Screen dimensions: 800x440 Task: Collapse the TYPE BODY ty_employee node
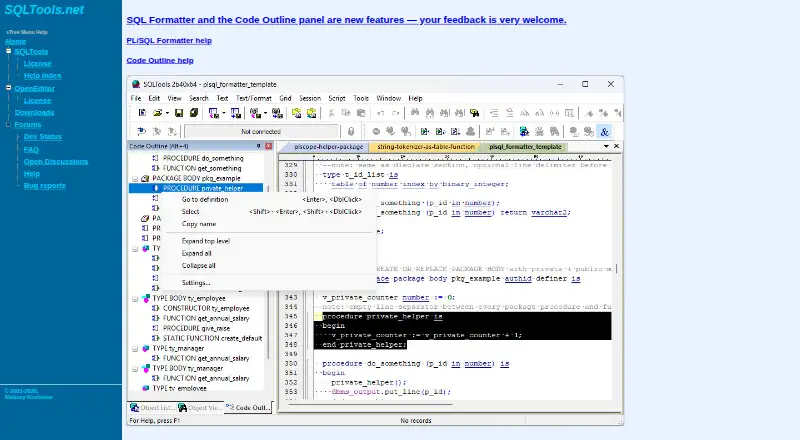coord(135,299)
